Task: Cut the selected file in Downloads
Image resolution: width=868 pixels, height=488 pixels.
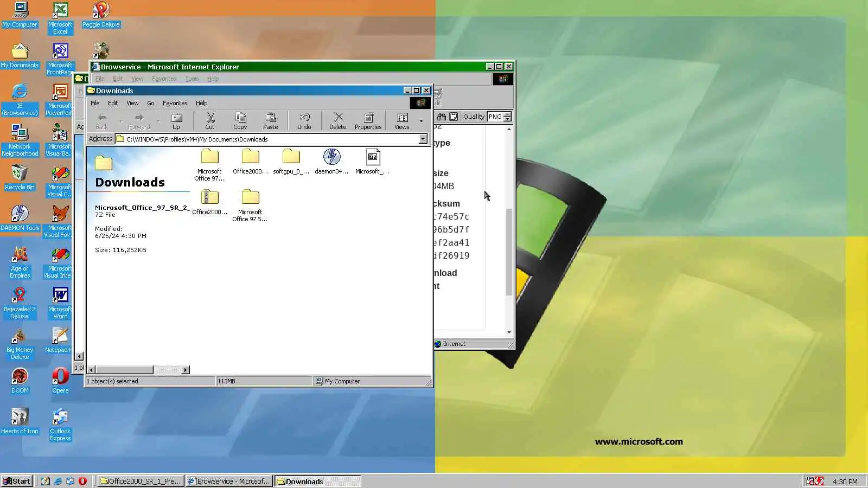Action: (210, 121)
